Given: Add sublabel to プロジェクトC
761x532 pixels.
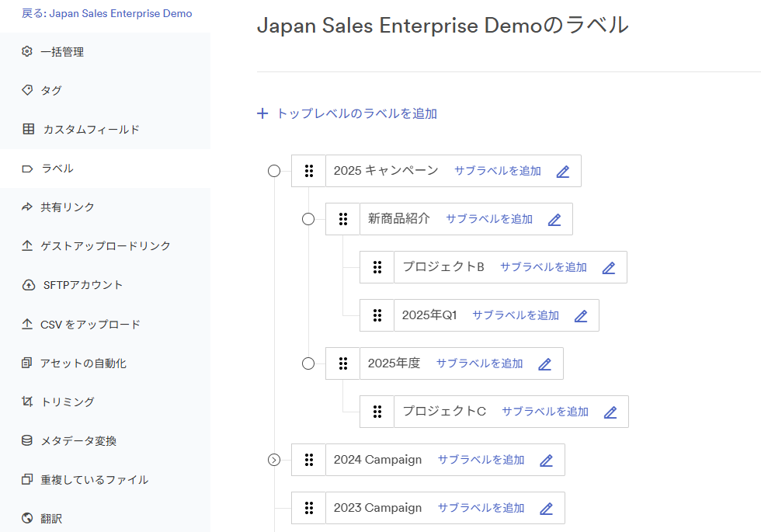Looking at the screenshot, I should 545,412.
